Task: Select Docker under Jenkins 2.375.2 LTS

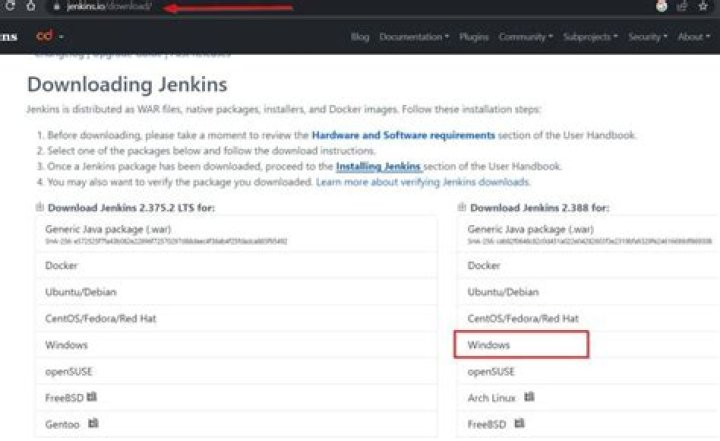Action: pos(236,266)
